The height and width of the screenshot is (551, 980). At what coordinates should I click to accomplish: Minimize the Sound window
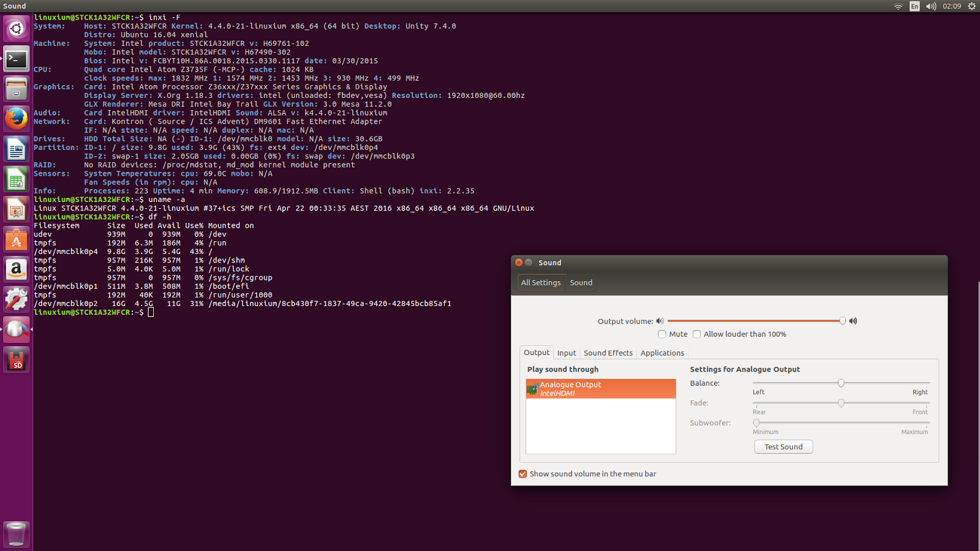click(529, 263)
